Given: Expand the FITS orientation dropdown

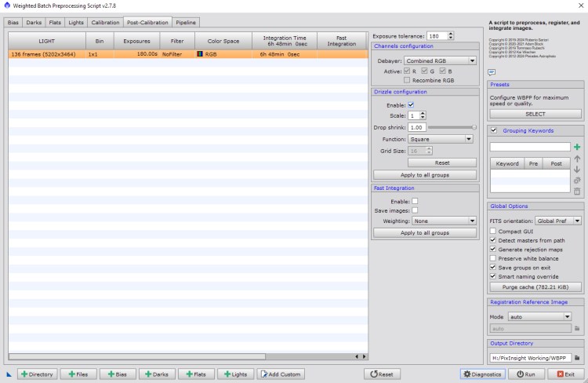Looking at the screenshot, I should (x=557, y=221).
